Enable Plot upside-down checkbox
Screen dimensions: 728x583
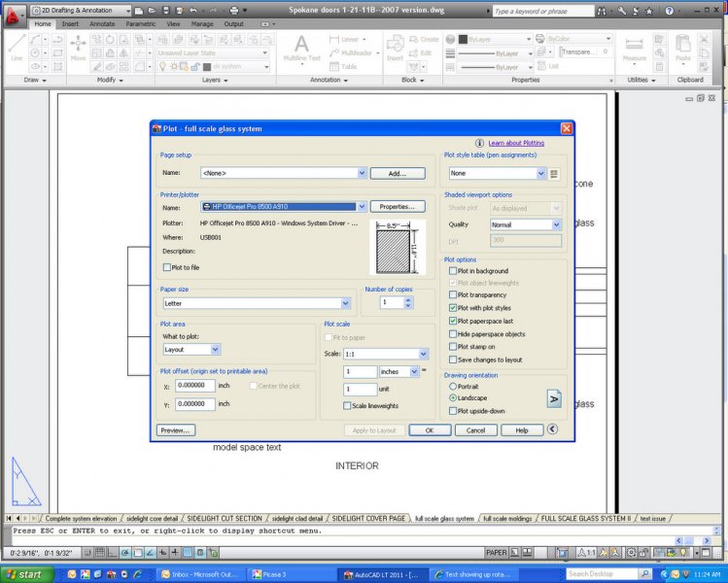(x=453, y=411)
